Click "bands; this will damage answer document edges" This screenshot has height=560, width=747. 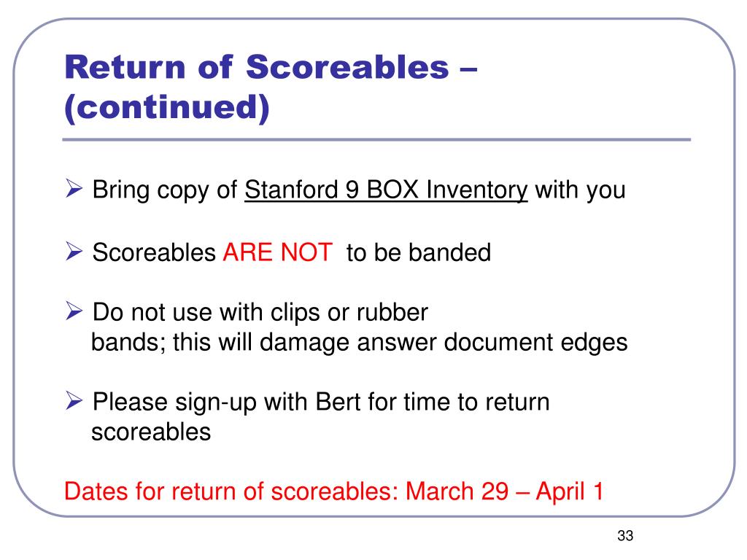[x=359, y=343]
